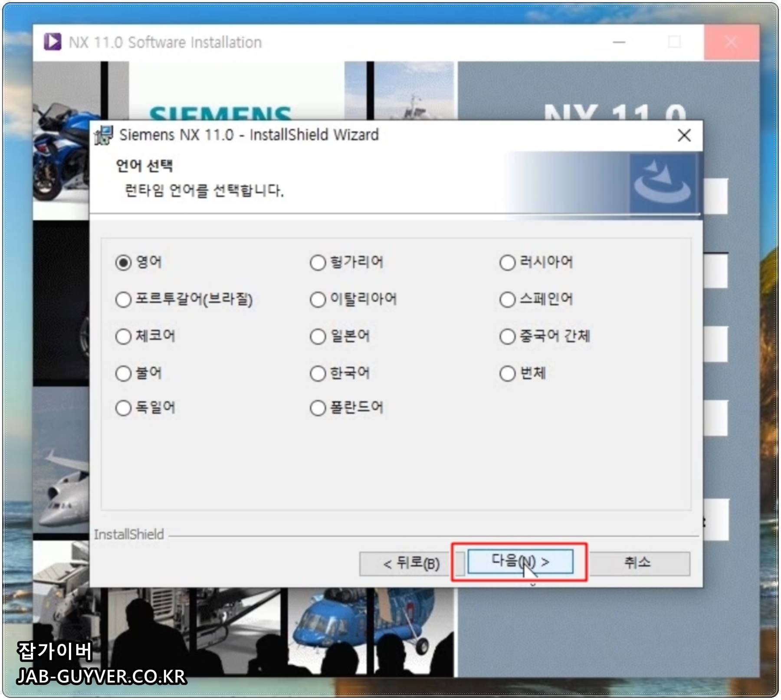The height and width of the screenshot is (700, 781).
Task: Choose the 독일어 language option
Action: [124, 408]
